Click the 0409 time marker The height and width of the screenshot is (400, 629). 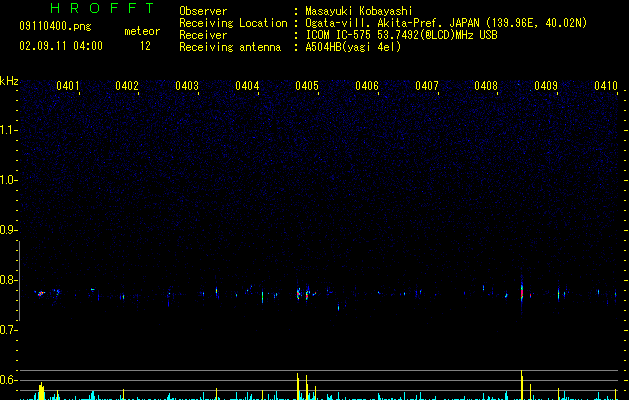pyautogui.click(x=546, y=86)
